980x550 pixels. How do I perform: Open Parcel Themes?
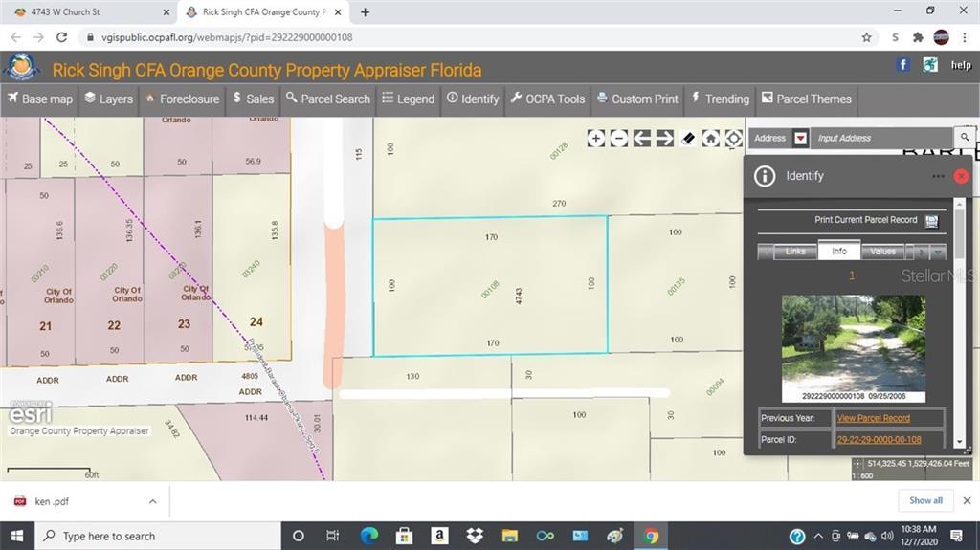tap(806, 99)
